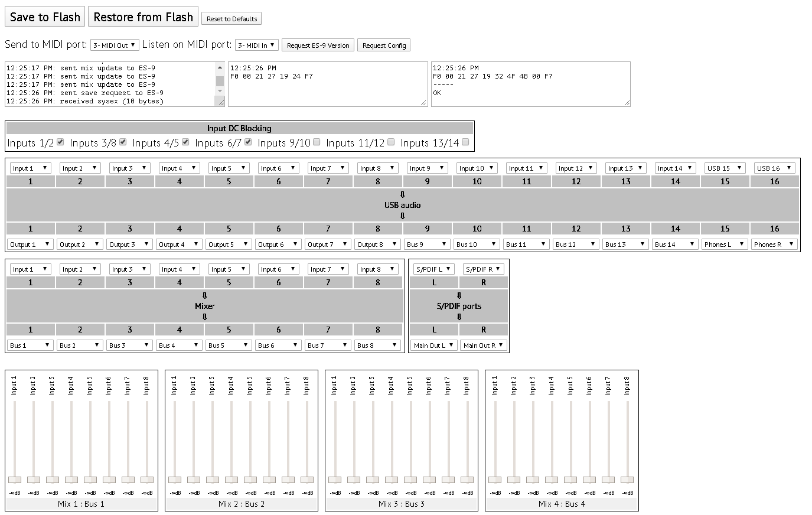This screenshot has height=515, width=812.
Task: Open Mixer channel 4 Input 4 dropdown
Action: click(179, 269)
